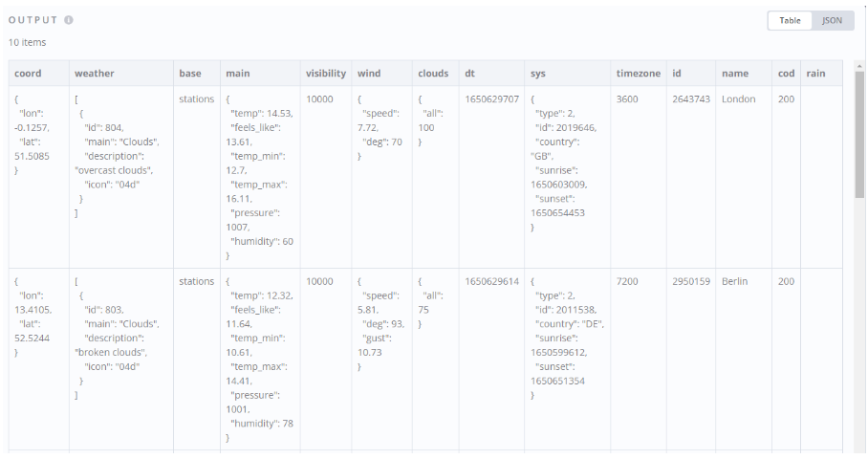Click Berlin's gust 10.73 value
The height and width of the screenshot is (459, 868).
point(369,352)
